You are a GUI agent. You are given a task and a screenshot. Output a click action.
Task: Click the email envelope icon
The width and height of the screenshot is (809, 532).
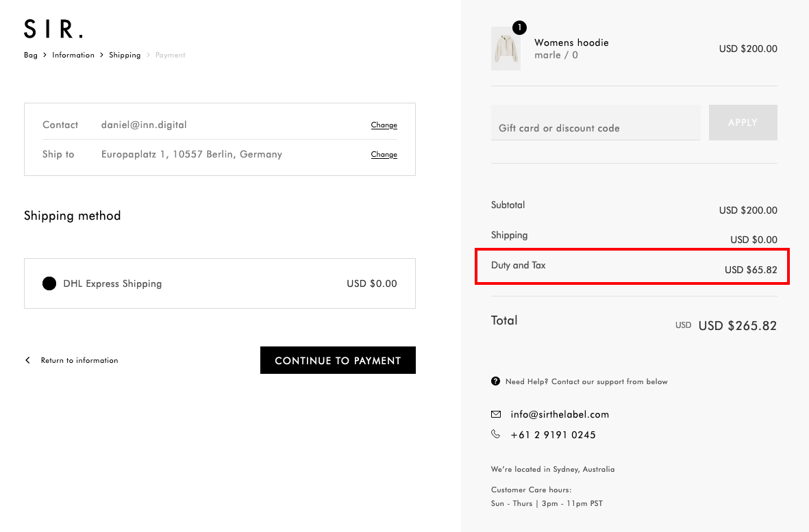tap(496, 414)
